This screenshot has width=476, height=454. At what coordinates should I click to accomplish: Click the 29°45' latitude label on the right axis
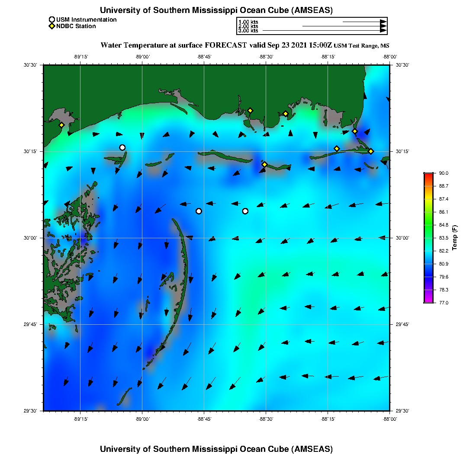point(402,325)
